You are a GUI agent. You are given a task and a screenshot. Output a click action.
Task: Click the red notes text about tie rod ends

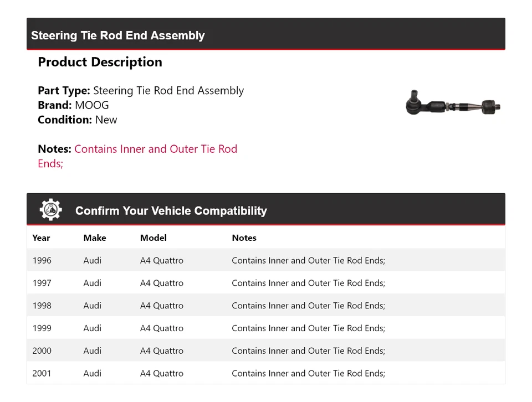(155, 150)
